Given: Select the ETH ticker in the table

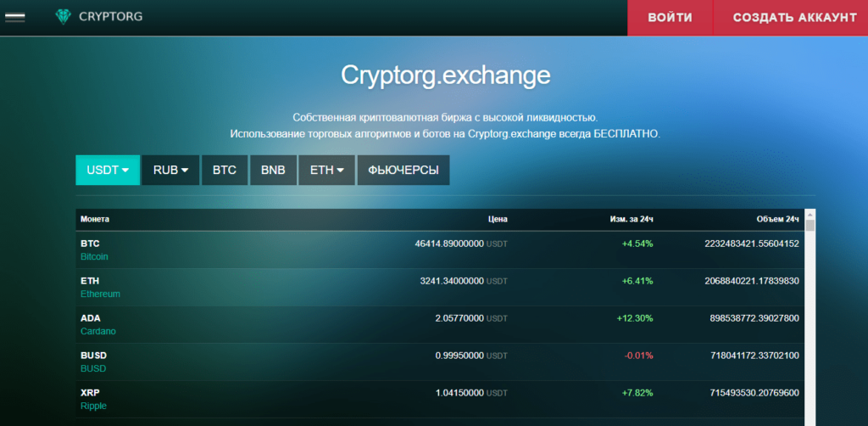Looking at the screenshot, I should (90, 281).
